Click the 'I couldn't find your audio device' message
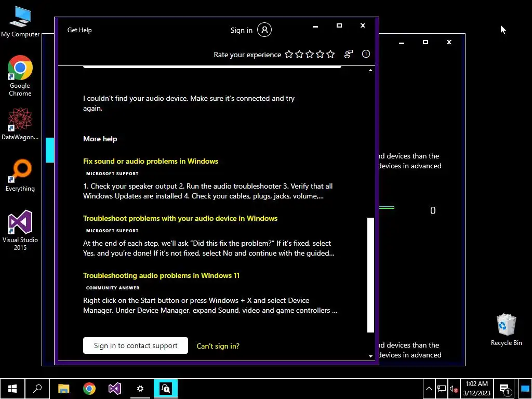This screenshot has height=399, width=532. tap(189, 103)
